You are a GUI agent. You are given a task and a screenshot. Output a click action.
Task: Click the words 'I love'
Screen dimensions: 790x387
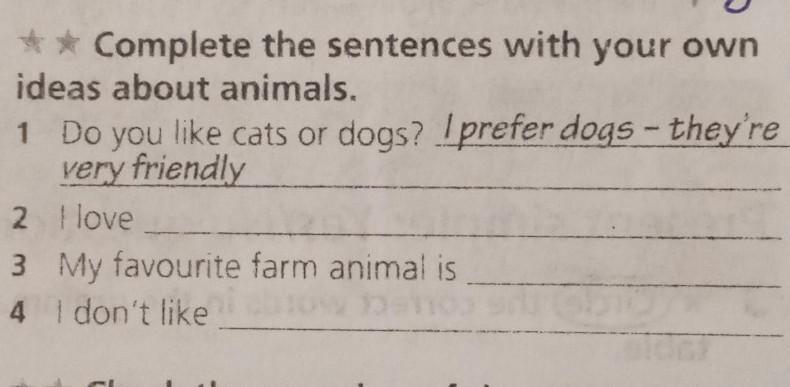[96, 219]
